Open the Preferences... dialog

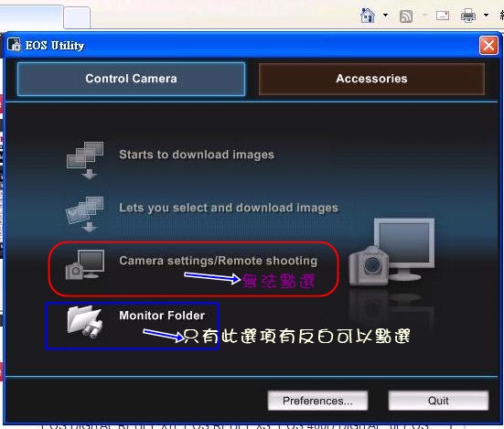coord(317,401)
